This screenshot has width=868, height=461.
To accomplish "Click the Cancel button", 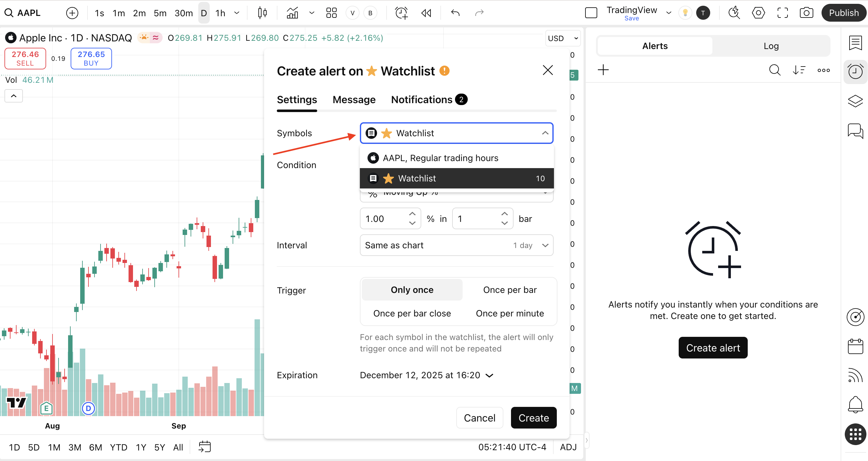I will [x=479, y=418].
